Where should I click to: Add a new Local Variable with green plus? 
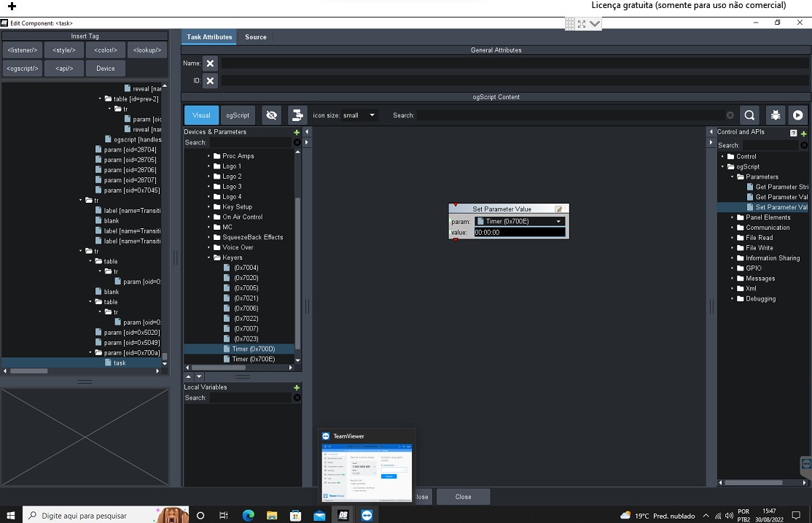click(297, 388)
